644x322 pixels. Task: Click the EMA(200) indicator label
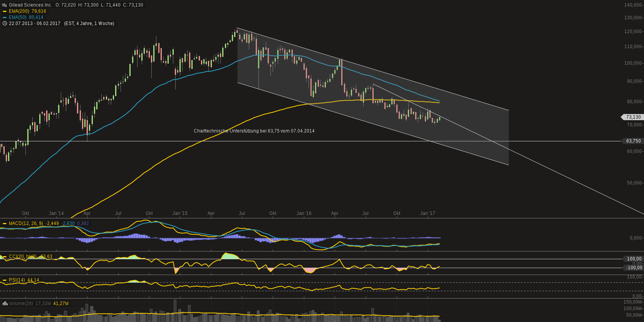[18, 11]
